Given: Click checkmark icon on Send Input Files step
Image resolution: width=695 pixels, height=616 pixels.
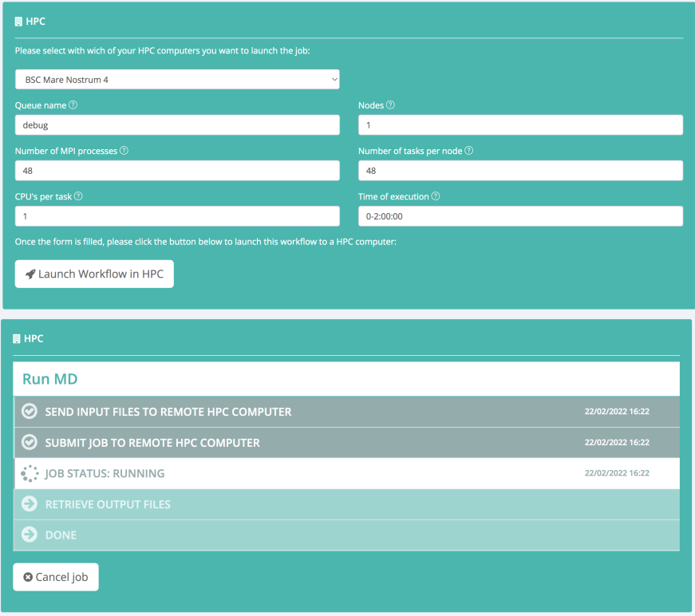Looking at the screenshot, I should [x=30, y=412].
